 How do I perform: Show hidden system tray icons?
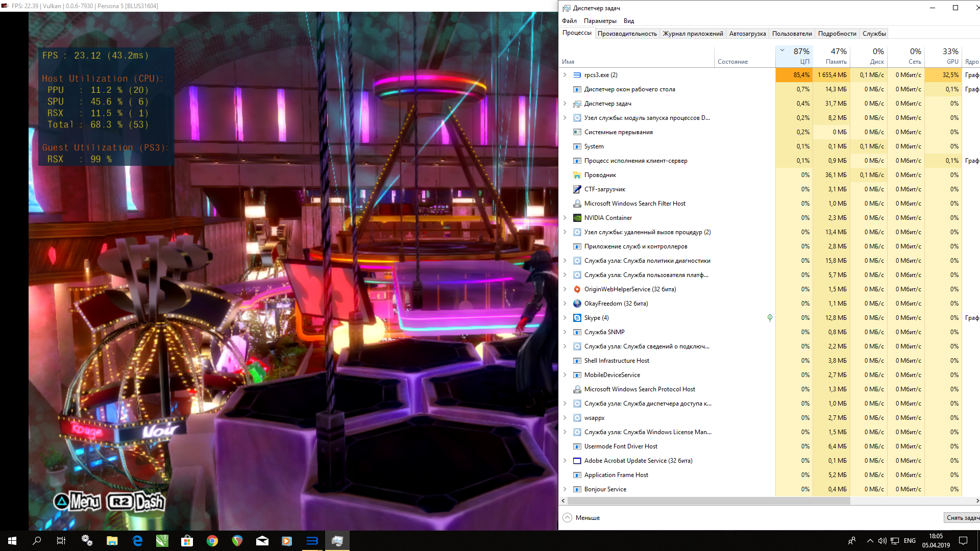[870, 541]
